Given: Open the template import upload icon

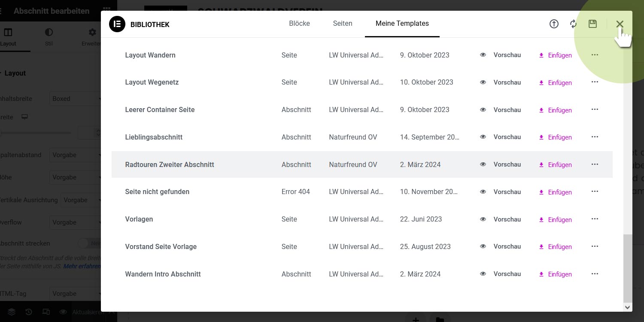Looking at the screenshot, I should pyautogui.click(x=554, y=24).
